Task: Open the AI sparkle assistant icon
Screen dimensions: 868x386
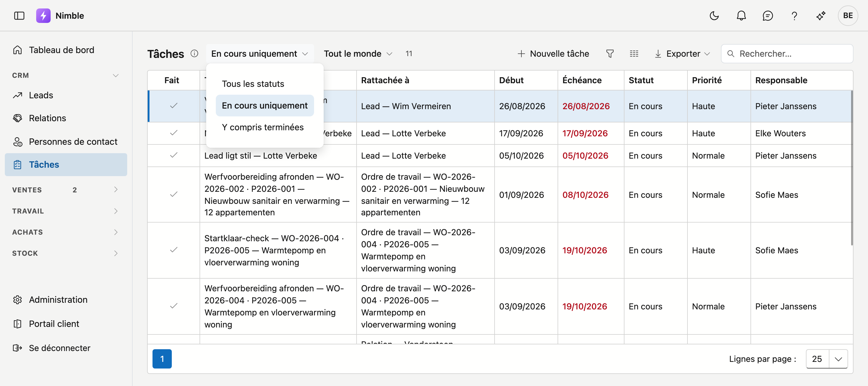Action: (x=821, y=15)
